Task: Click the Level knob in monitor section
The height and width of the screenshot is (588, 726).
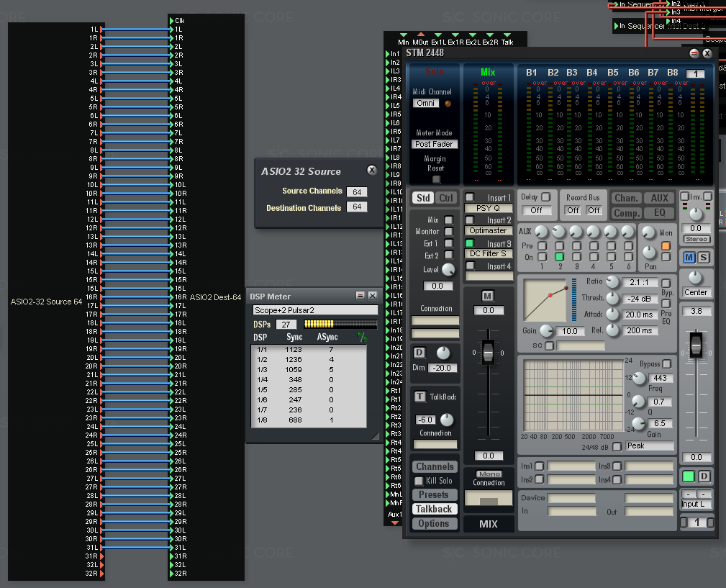Action: (x=448, y=270)
